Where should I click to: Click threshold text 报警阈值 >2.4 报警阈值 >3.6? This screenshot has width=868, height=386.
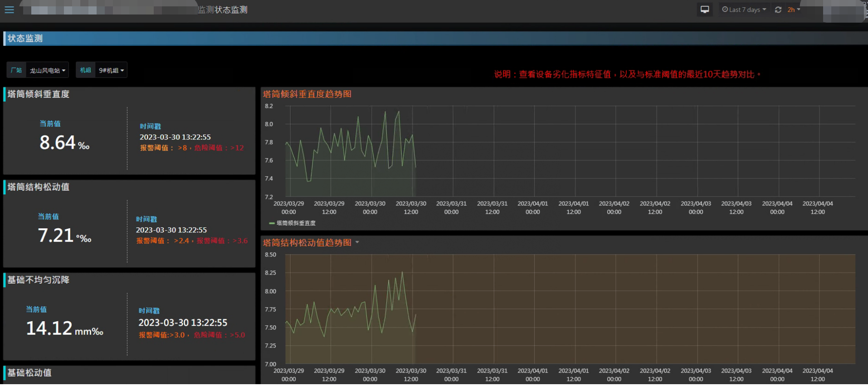pos(192,241)
